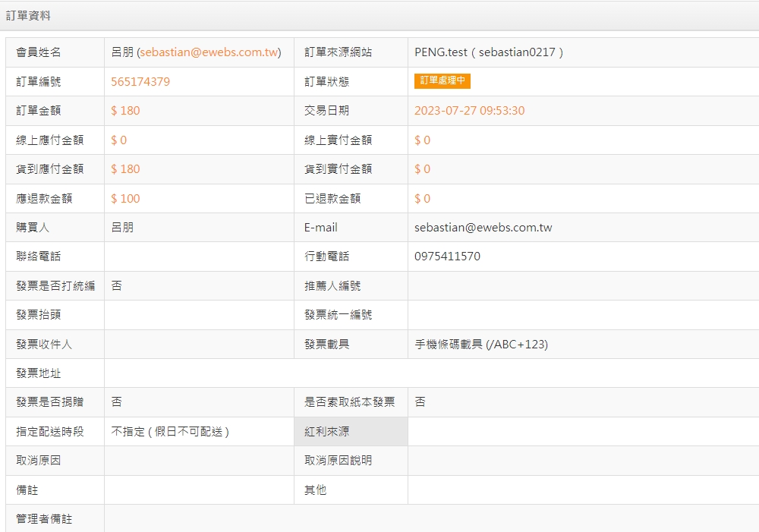Click the orange 訂單處理中 status badge

click(x=442, y=81)
